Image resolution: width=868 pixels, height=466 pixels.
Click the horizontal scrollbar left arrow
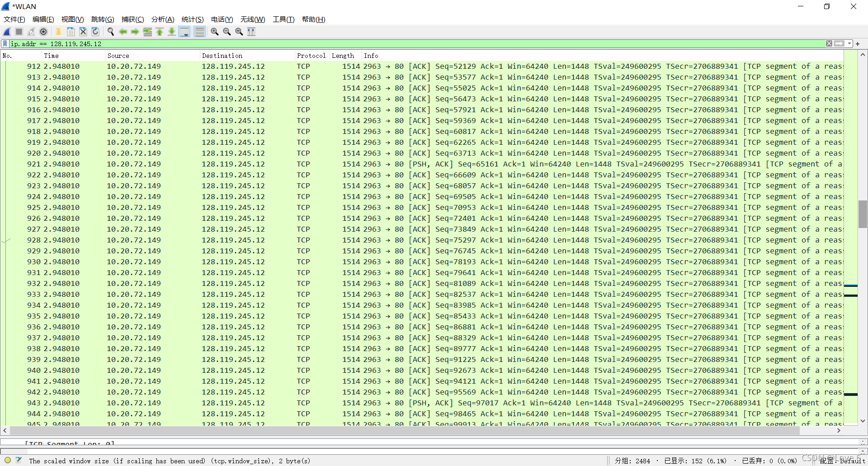pos(5,431)
